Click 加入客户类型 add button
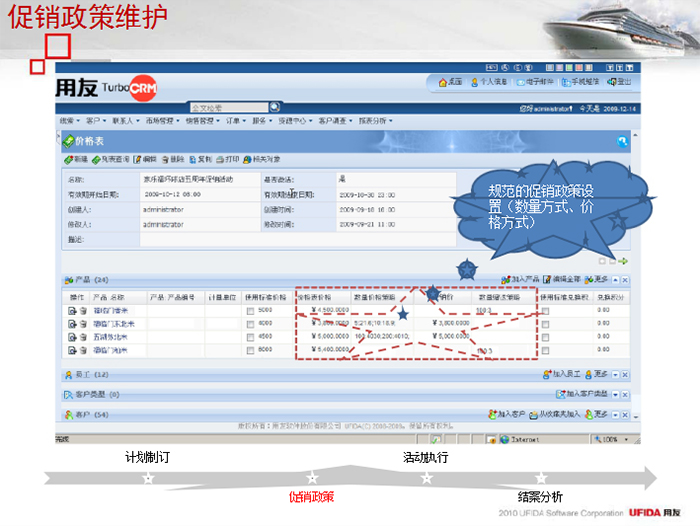Screen dimensions: 700x526 [582, 394]
